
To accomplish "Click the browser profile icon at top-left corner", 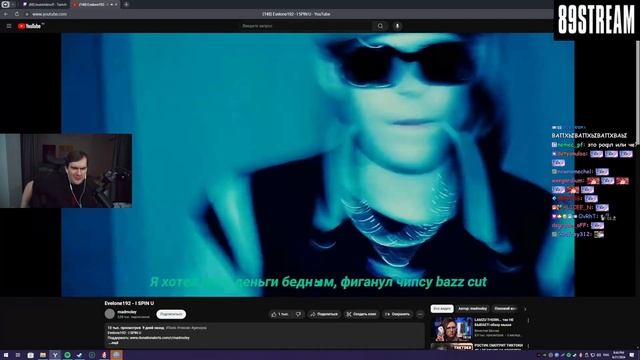I will [x=5, y=4].
